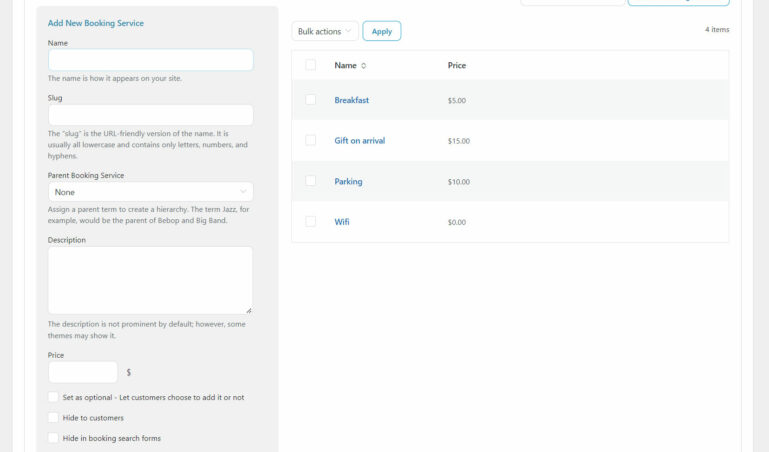Click the $0.00 price value
The width and height of the screenshot is (769, 452).
tap(457, 222)
